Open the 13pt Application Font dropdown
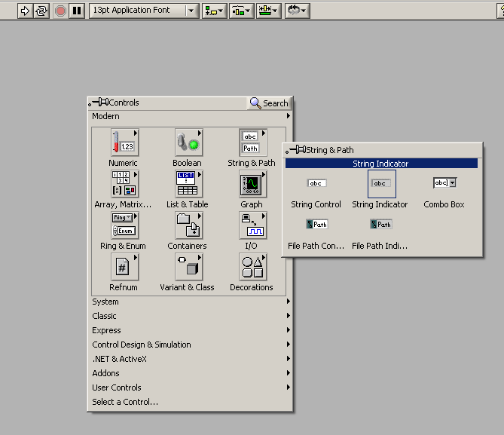This screenshot has width=504, height=435. [x=144, y=11]
